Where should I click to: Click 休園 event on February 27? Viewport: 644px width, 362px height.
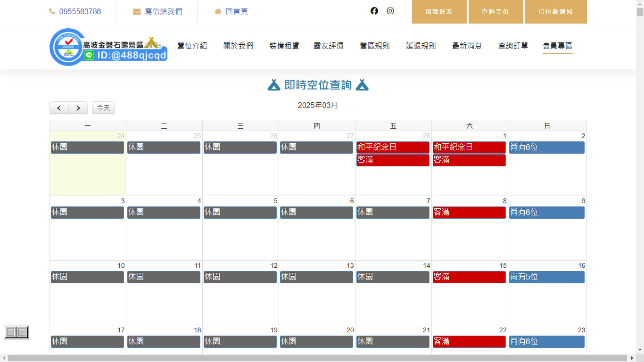(x=317, y=148)
